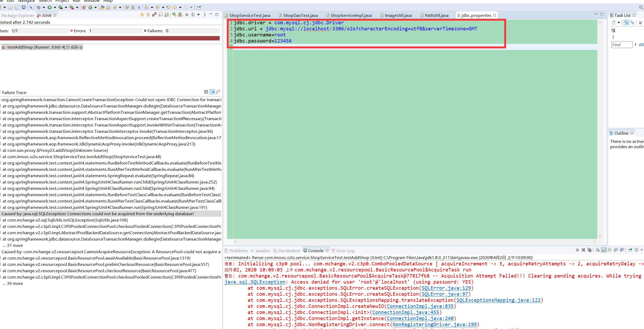Expand the Find filter arrow in the Task List
The height and width of the screenshot is (329, 644).
tap(636, 44)
